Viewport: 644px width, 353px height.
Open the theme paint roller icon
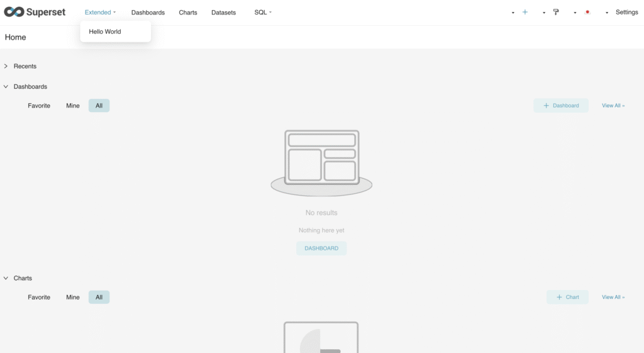(x=556, y=12)
